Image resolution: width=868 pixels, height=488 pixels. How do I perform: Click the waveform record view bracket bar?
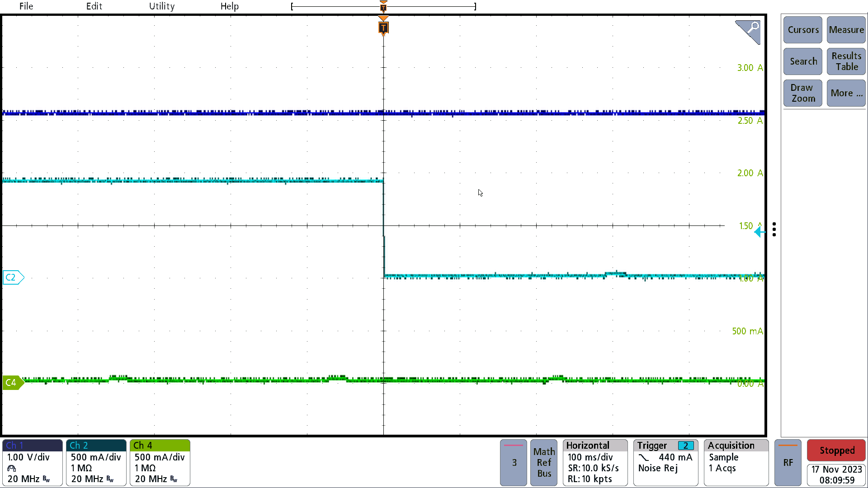[x=383, y=6]
